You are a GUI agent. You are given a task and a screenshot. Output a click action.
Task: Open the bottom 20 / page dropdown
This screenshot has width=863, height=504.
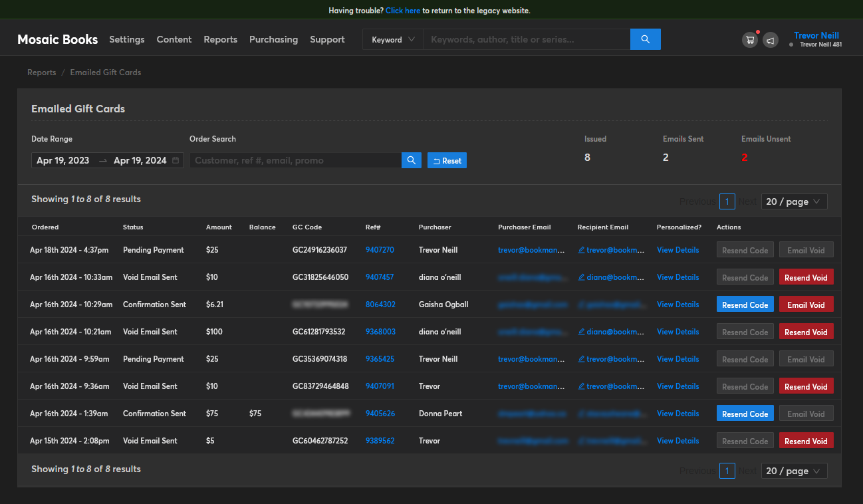pyautogui.click(x=794, y=471)
